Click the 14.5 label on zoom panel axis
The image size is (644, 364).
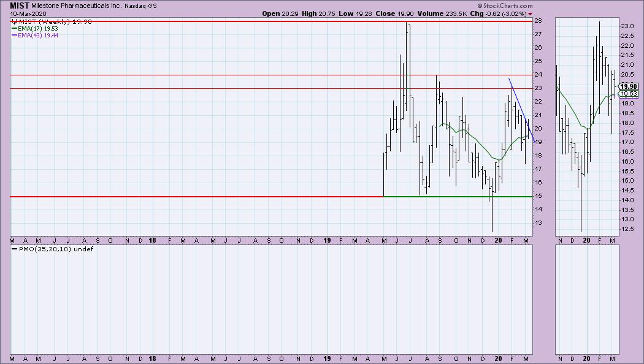626,191
